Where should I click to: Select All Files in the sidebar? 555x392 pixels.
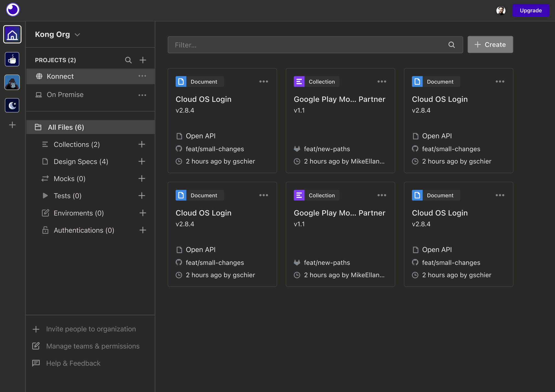[x=66, y=127]
